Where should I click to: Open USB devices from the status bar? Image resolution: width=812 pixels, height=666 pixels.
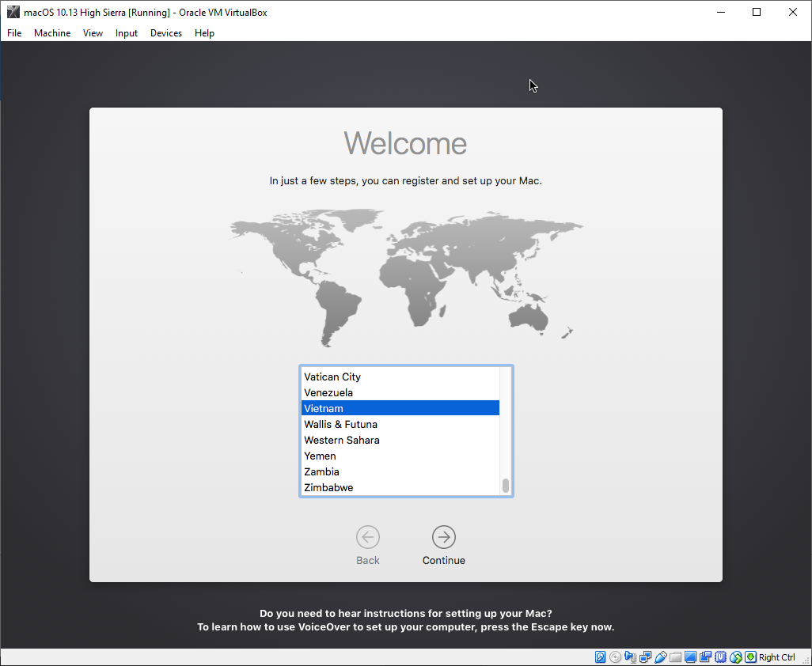tap(662, 657)
